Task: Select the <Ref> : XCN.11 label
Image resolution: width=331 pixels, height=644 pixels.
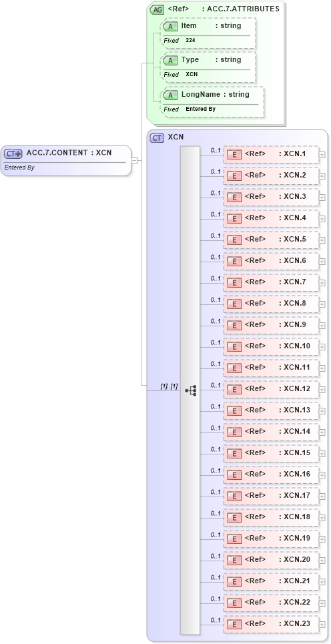Action: (x=278, y=367)
